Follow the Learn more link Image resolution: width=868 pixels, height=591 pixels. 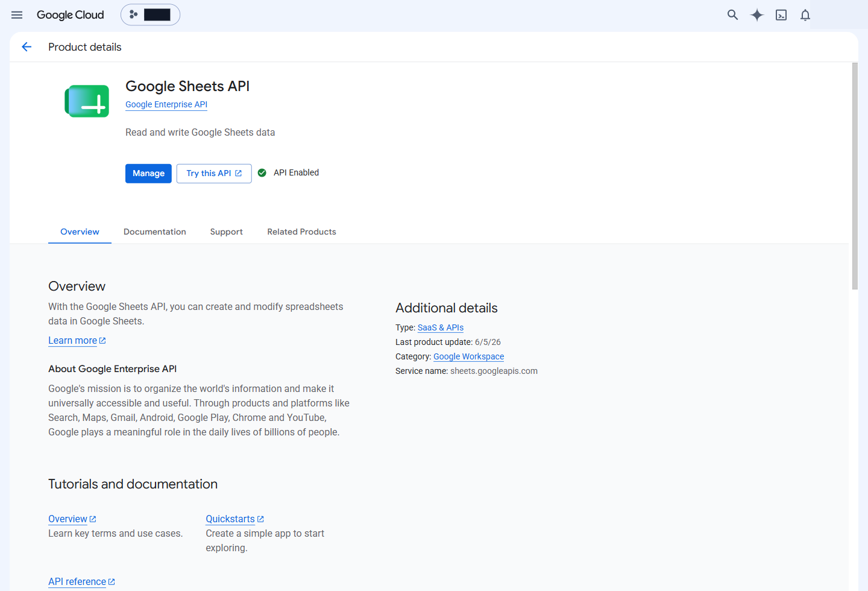(77, 341)
